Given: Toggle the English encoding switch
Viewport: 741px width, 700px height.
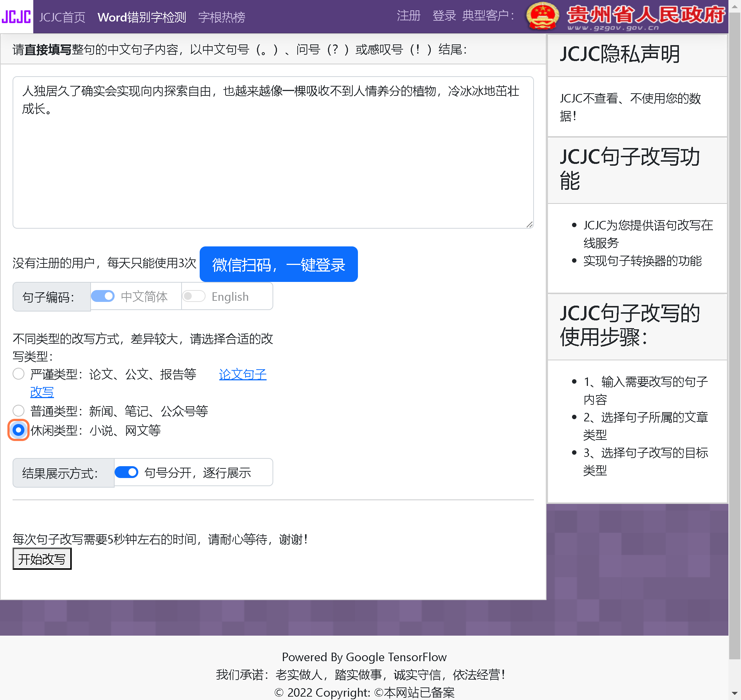Looking at the screenshot, I should click(193, 296).
